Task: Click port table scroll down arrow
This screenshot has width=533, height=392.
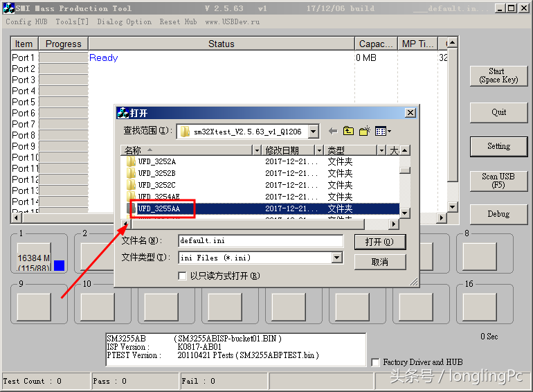Action: point(452,206)
